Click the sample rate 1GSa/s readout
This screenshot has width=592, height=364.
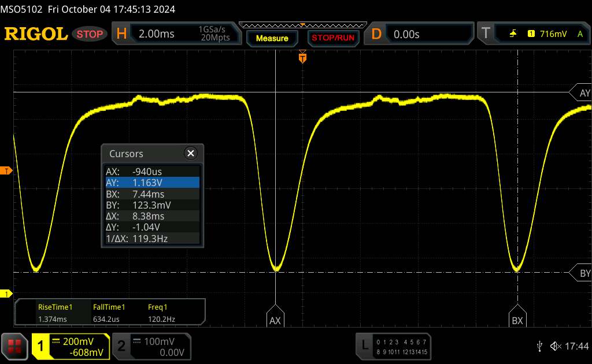[x=212, y=29]
